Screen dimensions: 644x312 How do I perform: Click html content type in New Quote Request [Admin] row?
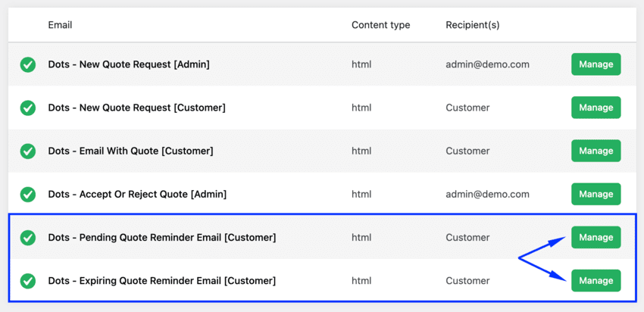(x=361, y=64)
